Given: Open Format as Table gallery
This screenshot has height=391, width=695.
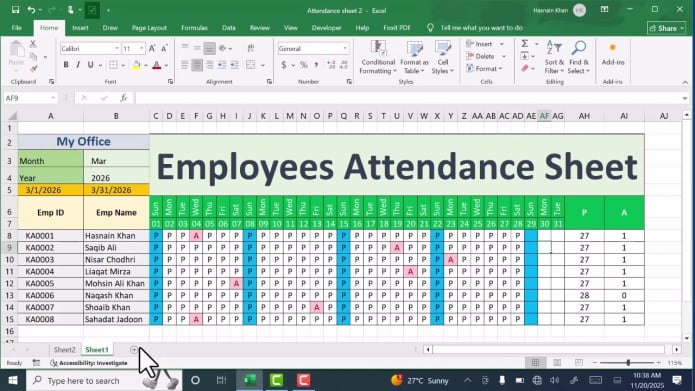Looking at the screenshot, I should tap(414, 58).
